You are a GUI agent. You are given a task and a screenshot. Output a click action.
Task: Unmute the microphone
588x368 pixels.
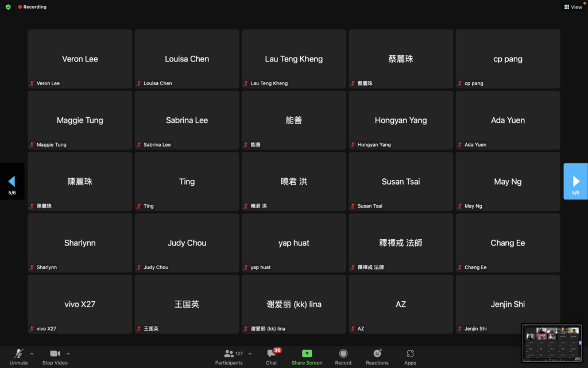[18, 356]
